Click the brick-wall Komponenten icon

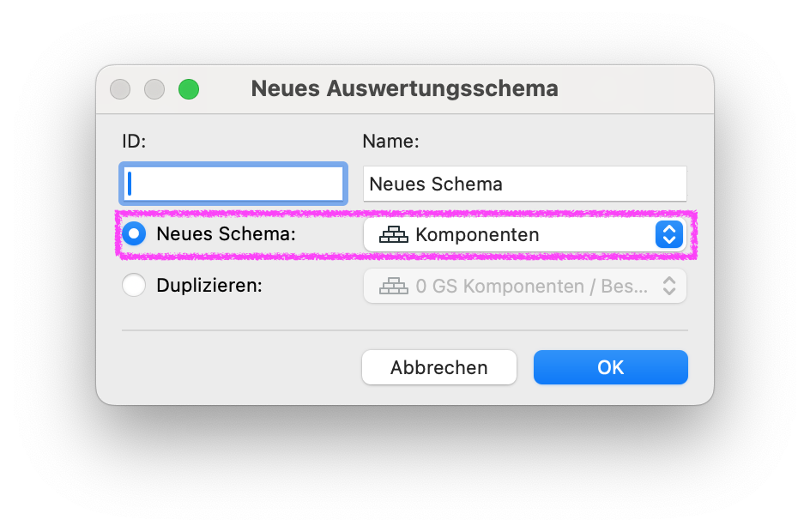pos(394,234)
